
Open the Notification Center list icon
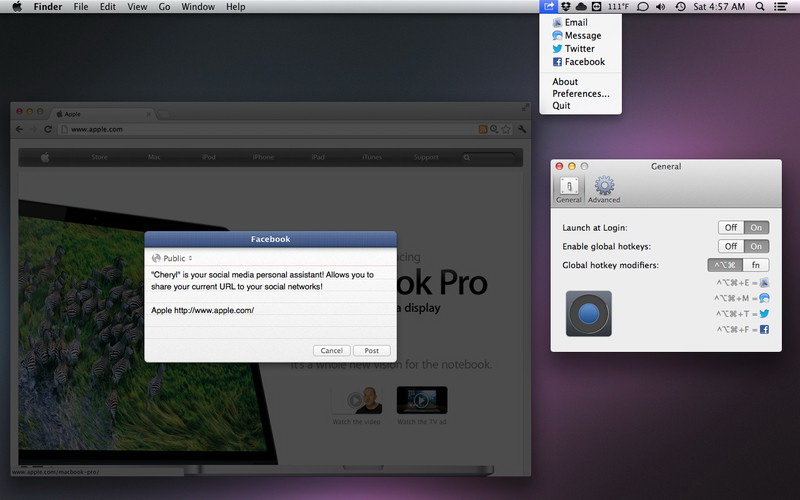[x=780, y=7]
